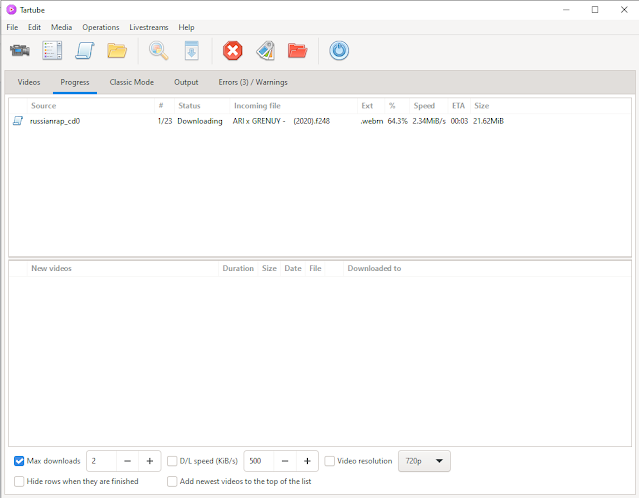Open the 720p video resolution dropdown
This screenshot has width=639, height=498.
click(424, 461)
